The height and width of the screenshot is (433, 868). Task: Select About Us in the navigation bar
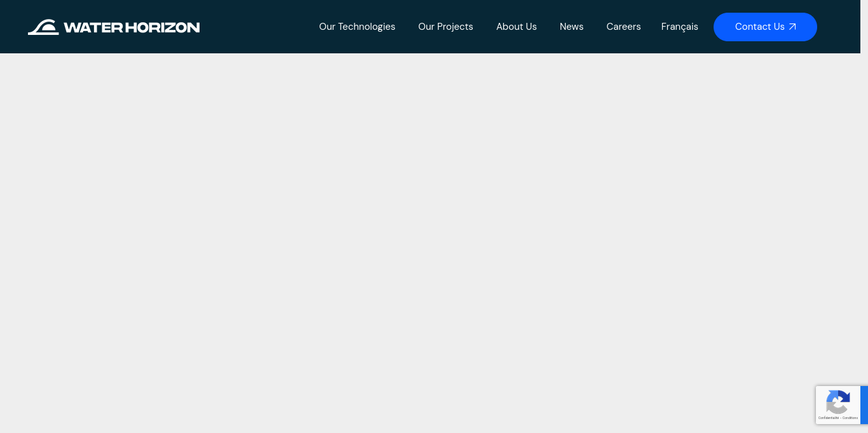pos(516,27)
